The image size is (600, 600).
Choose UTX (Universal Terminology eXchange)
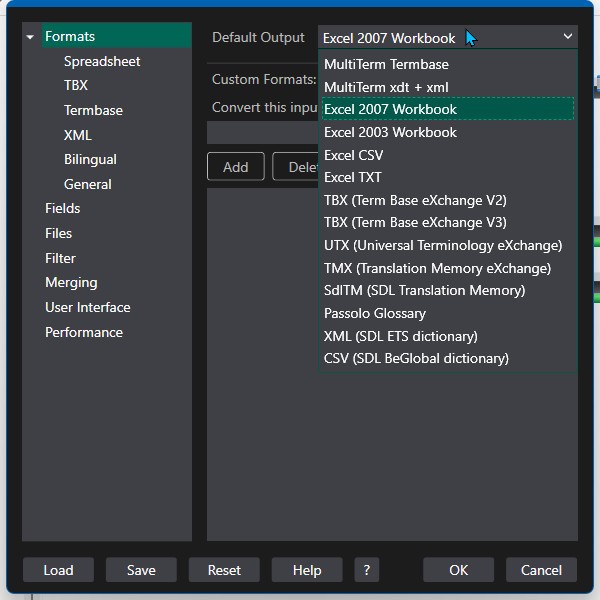pos(447,245)
